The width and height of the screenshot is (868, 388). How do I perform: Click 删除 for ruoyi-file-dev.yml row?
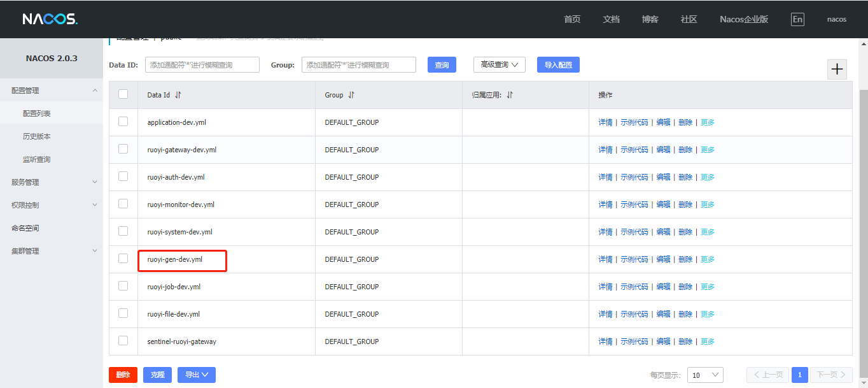click(x=685, y=314)
